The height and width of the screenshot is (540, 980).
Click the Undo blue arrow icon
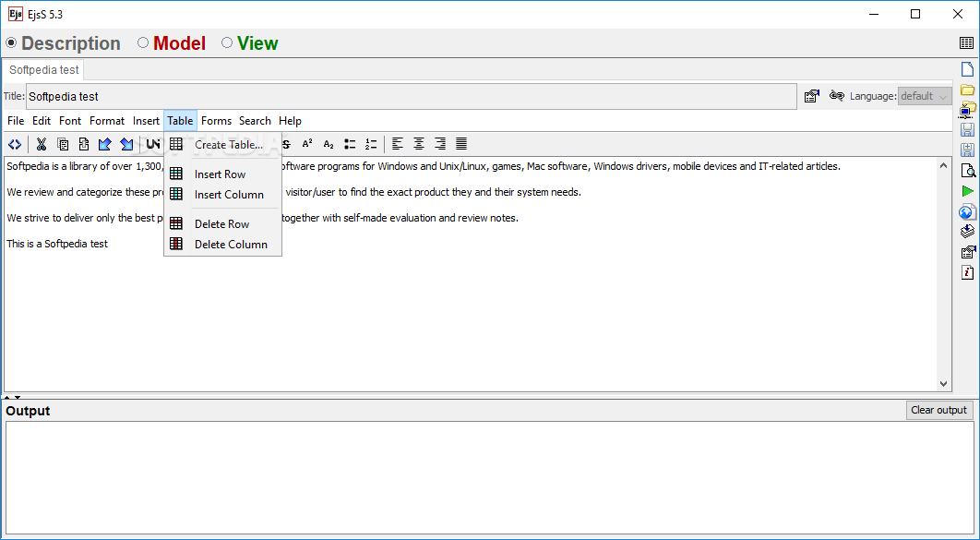(x=105, y=144)
